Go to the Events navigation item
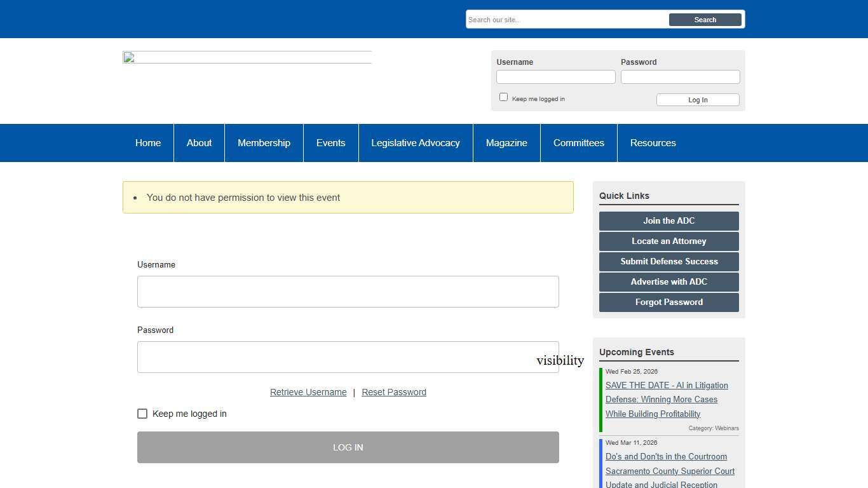 [330, 143]
